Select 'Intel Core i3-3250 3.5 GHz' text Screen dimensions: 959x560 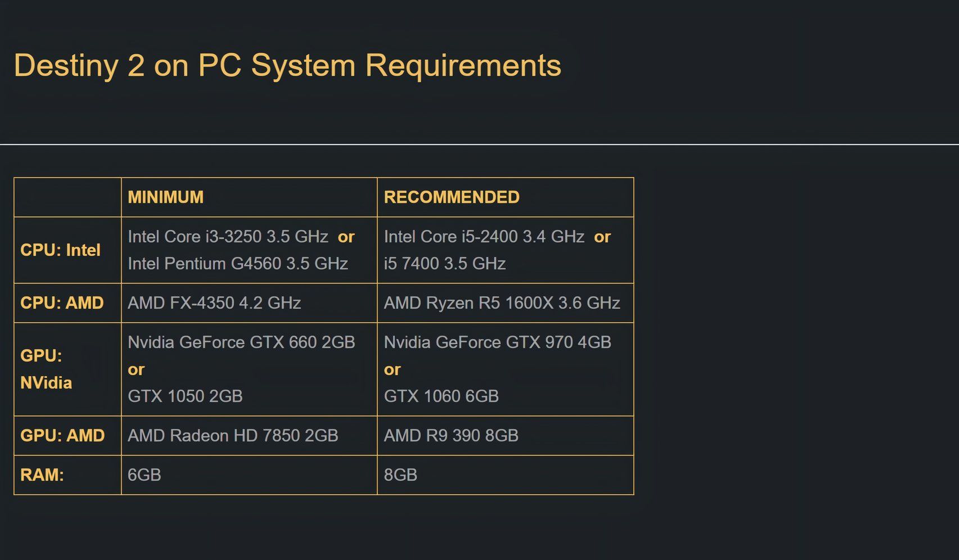click(228, 237)
